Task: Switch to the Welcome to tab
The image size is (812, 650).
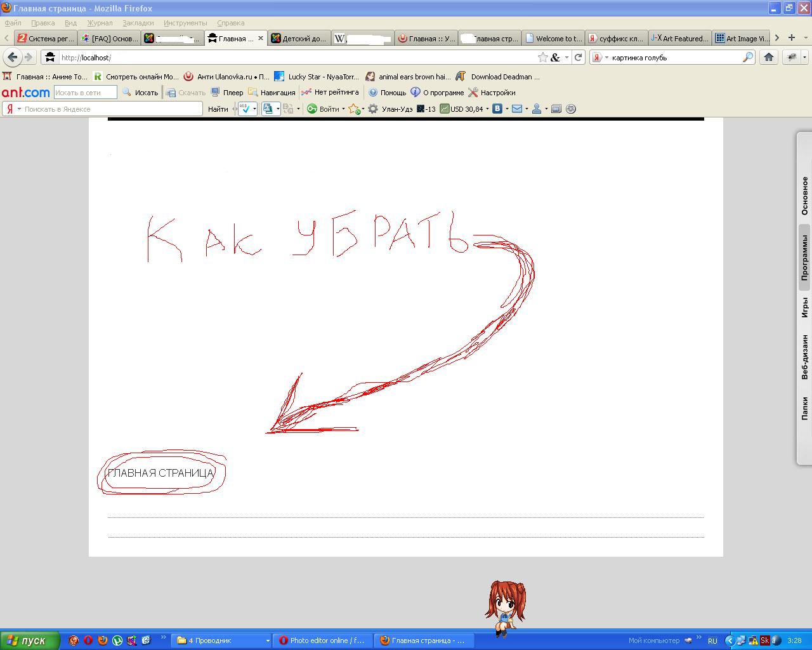Action: [x=553, y=39]
